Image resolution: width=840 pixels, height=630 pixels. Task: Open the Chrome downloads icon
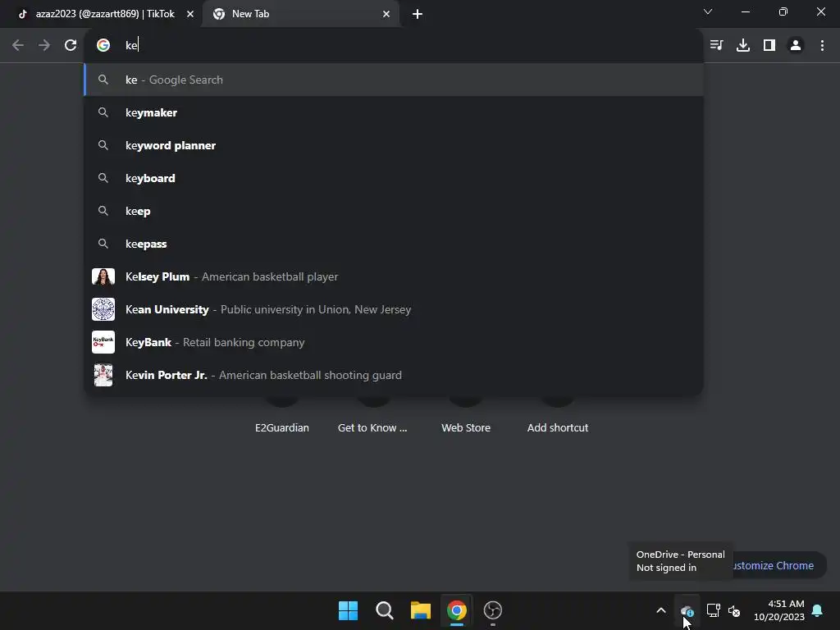tap(743, 45)
